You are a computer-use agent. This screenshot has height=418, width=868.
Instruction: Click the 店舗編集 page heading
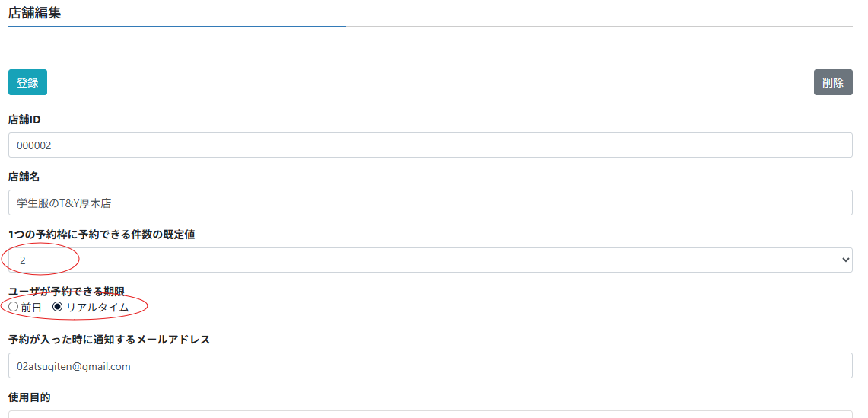34,12
